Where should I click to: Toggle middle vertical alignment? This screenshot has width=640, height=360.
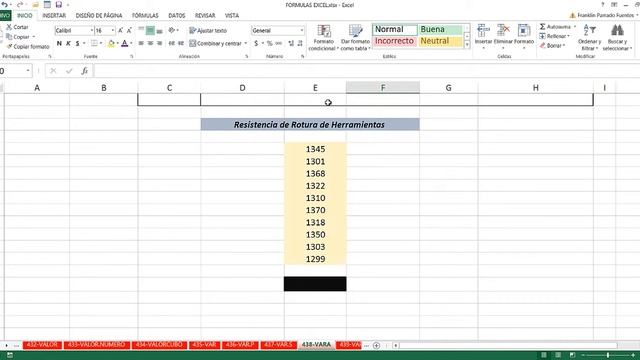point(150,31)
